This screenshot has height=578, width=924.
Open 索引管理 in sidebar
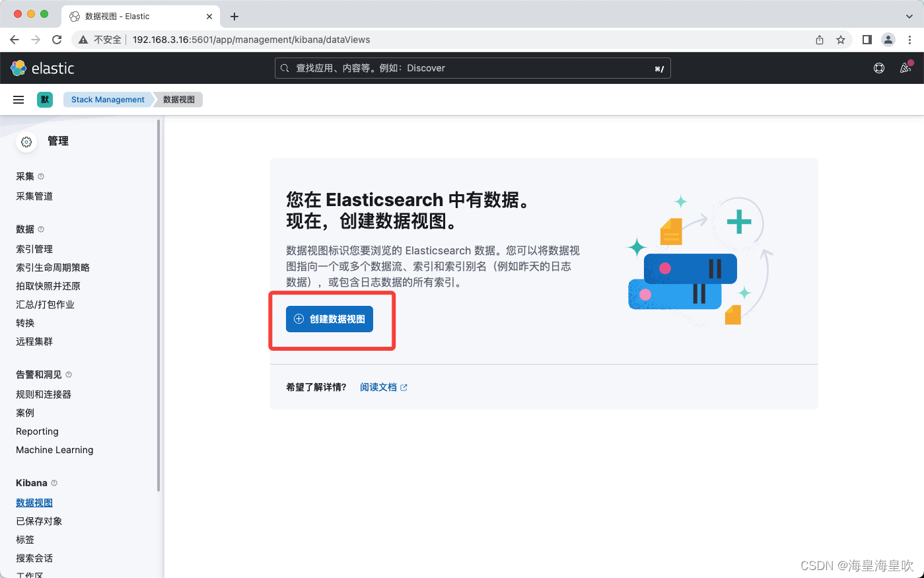pyautogui.click(x=34, y=249)
